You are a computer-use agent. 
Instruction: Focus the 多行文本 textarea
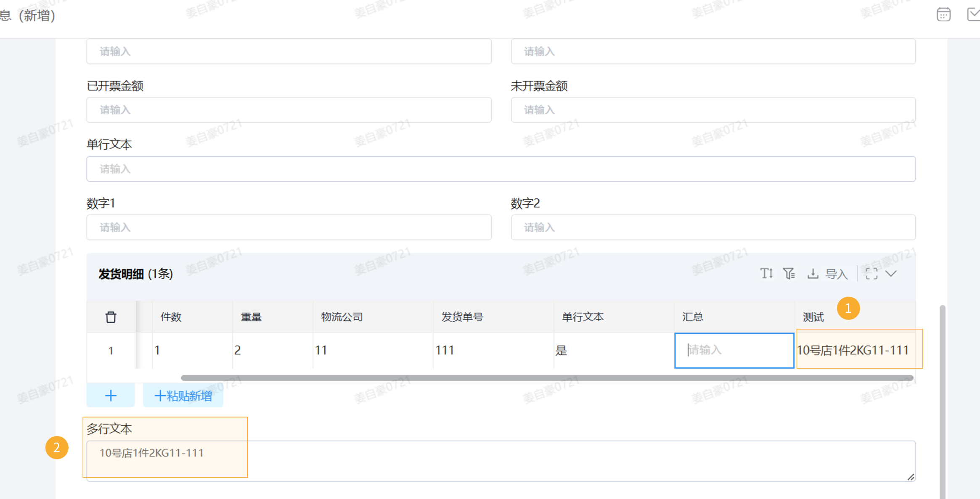pyautogui.click(x=501, y=461)
